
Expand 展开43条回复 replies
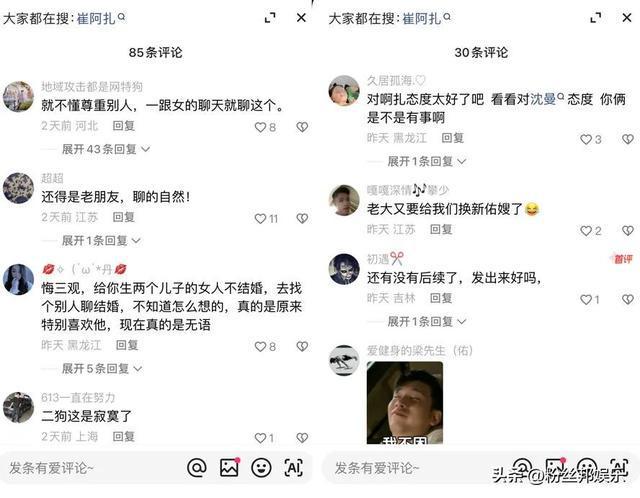106,149
